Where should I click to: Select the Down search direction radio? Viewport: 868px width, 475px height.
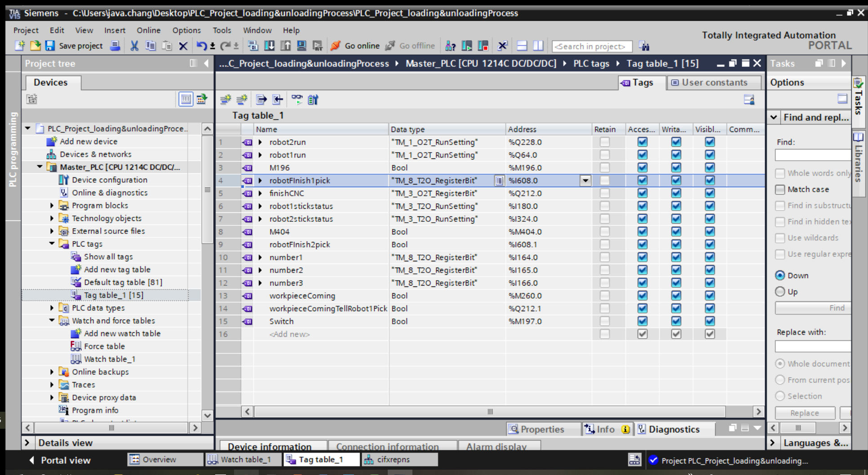tap(780, 275)
